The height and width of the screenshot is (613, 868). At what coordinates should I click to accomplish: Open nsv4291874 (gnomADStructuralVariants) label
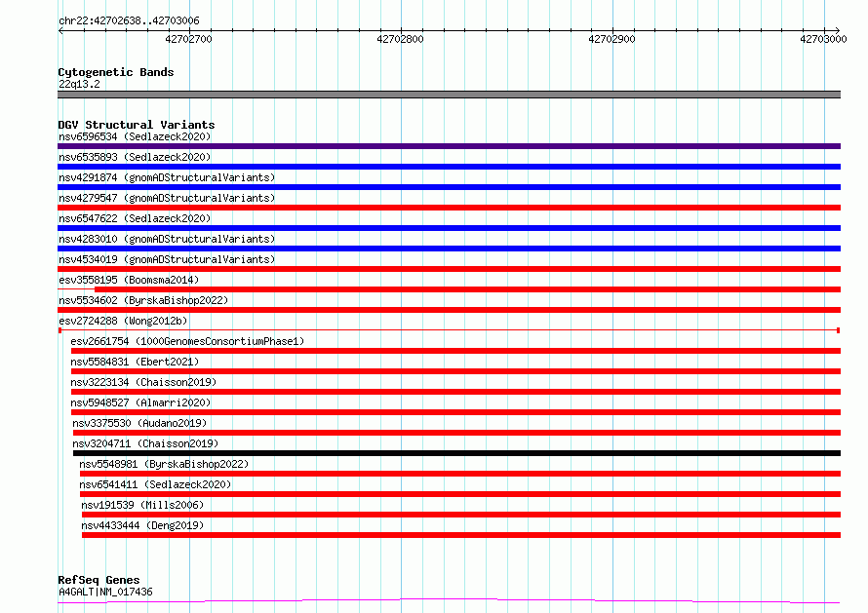point(167,177)
